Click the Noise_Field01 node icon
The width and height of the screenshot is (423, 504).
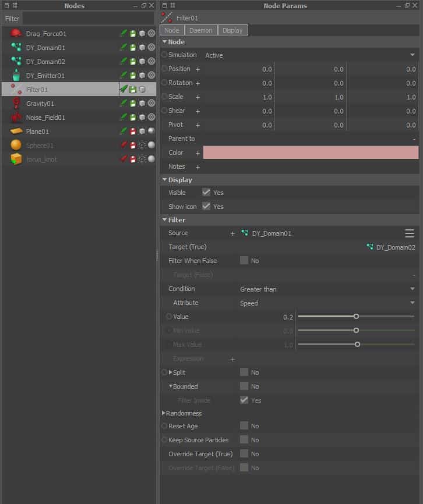[16, 118]
